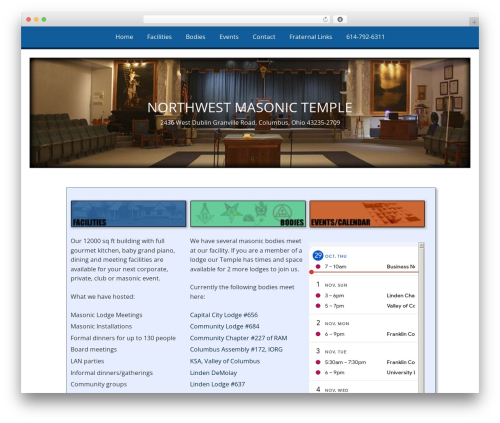
Task: Click the Events/Calendar banner image
Action: 367,214
